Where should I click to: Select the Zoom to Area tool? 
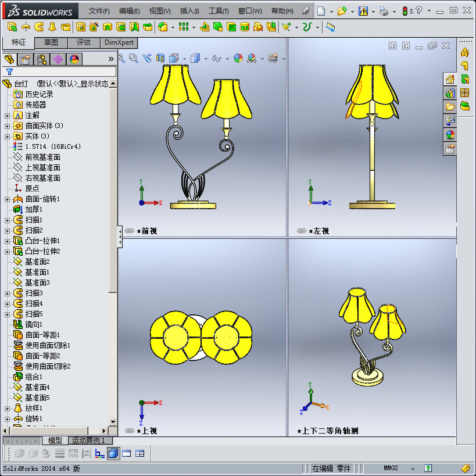133,59
